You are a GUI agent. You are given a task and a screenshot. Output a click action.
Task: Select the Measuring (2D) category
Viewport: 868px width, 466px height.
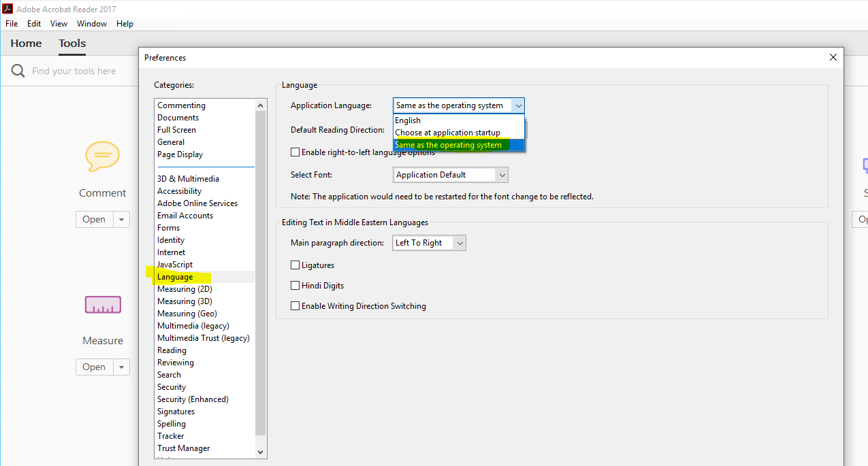184,289
